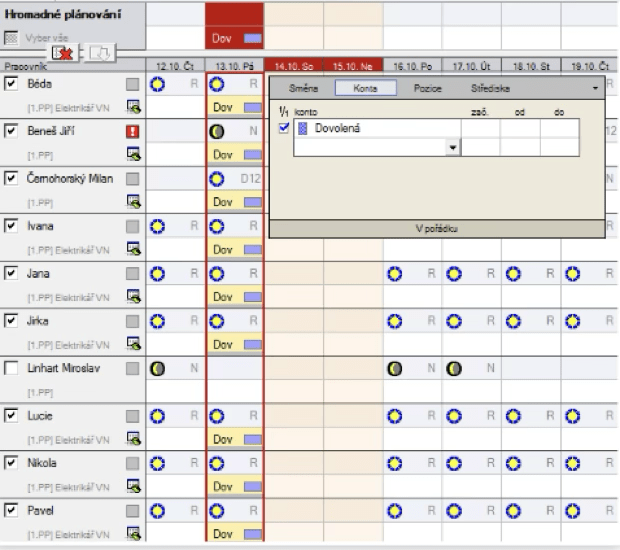Click Nikola's Dov cell on 13.10.
Viewport: 620px width, 550px height.
pyautogui.click(x=235, y=487)
